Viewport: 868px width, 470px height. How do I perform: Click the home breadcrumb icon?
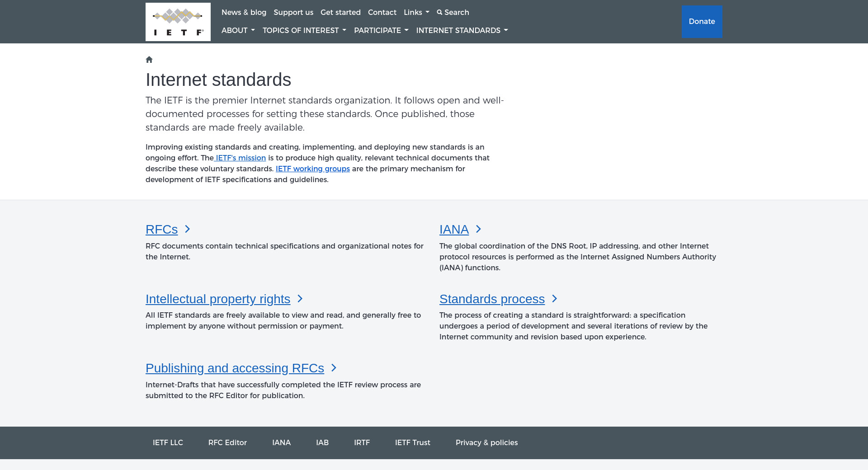tap(149, 60)
